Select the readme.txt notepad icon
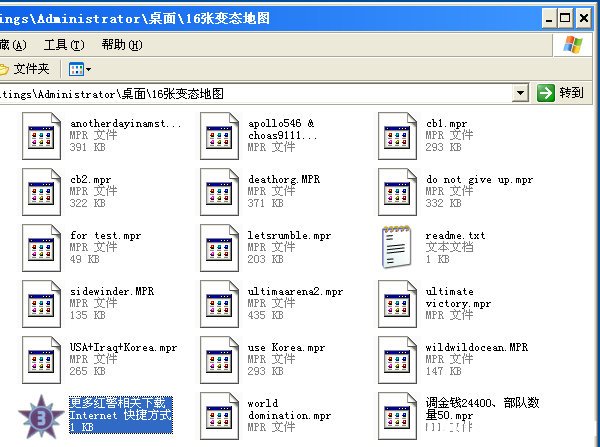 click(x=397, y=247)
